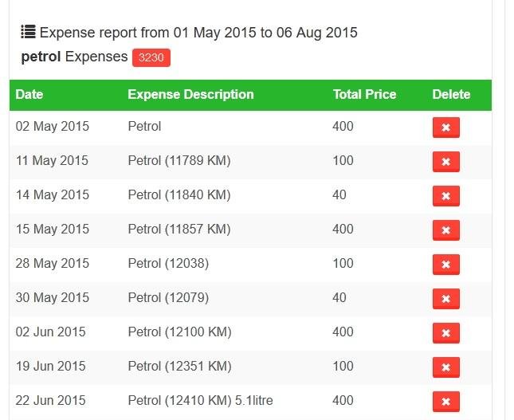514x420 pixels.
Task: Click the Date column header
Action: [x=29, y=94]
